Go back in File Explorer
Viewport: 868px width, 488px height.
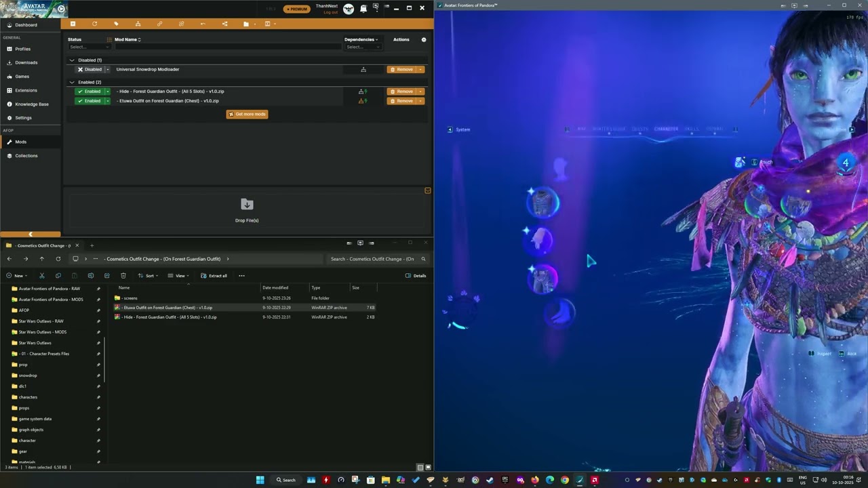click(x=9, y=259)
